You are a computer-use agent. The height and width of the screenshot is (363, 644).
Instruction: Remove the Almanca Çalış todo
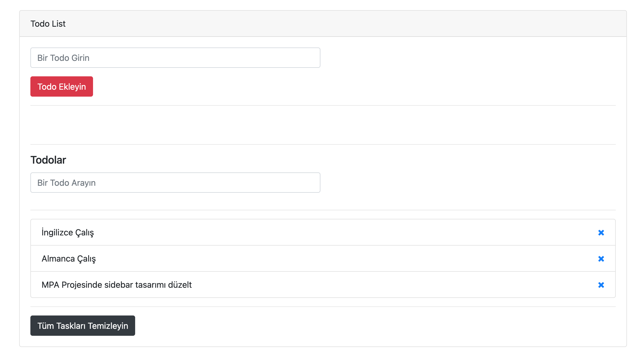click(x=601, y=259)
